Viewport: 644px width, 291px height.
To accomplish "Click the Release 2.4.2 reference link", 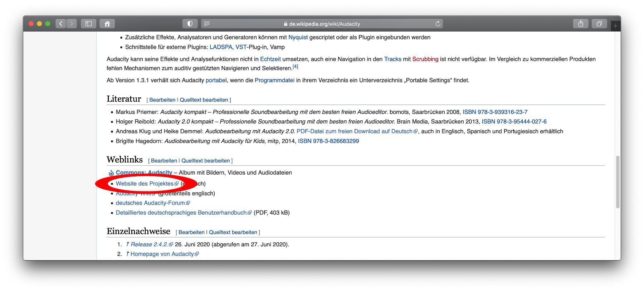I will point(149,244).
